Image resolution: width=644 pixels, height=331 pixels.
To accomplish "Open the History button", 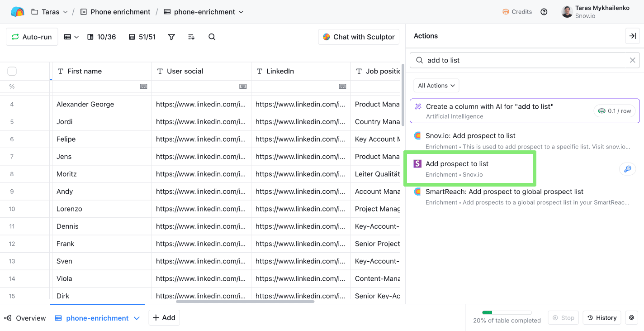I will pyautogui.click(x=602, y=318).
